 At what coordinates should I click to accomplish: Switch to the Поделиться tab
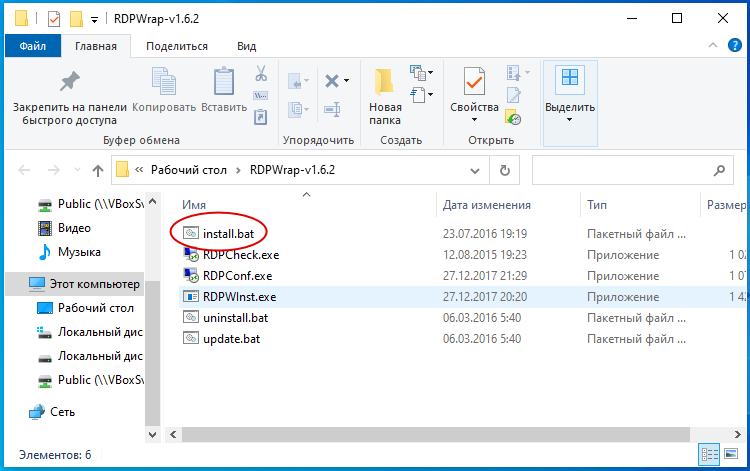pyautogui.click(x=177, y=46)
